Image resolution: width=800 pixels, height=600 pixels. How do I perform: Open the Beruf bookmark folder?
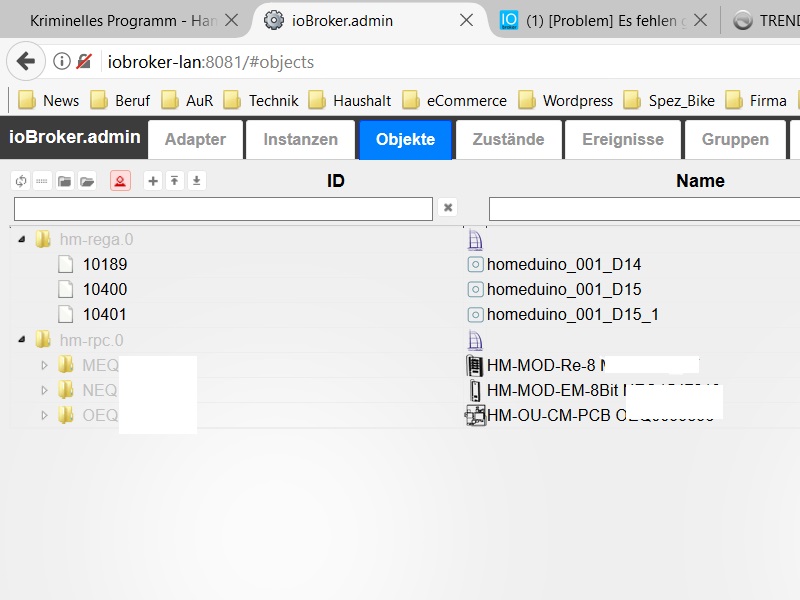pyautogui.click(x=120, y=101)
